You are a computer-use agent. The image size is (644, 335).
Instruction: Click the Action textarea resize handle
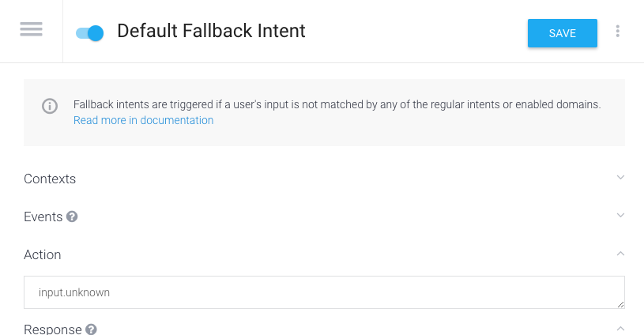pyautogui.click(x=620, y=304)
